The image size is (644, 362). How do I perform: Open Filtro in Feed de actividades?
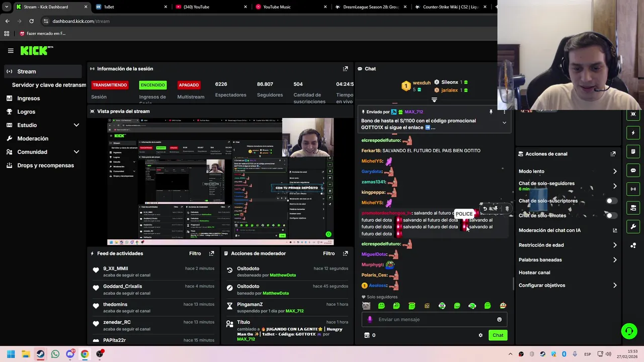click(195, 253)
